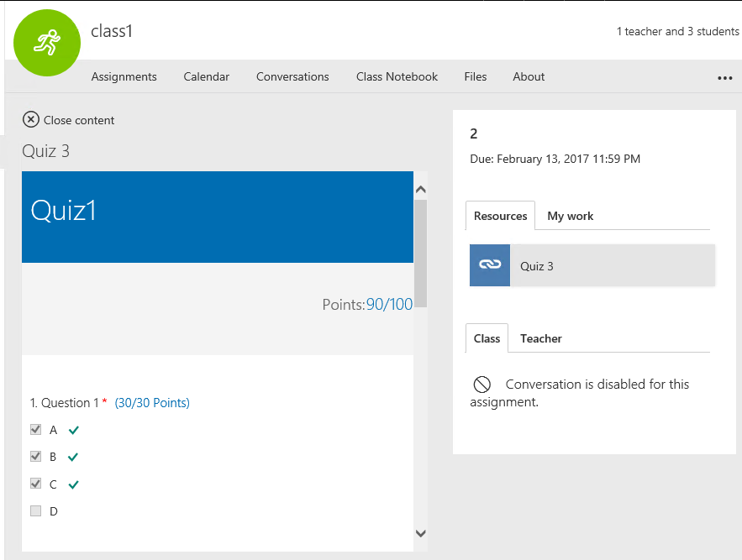
Task: Click the Conversation is disabled message
Action: pos(579,393)
